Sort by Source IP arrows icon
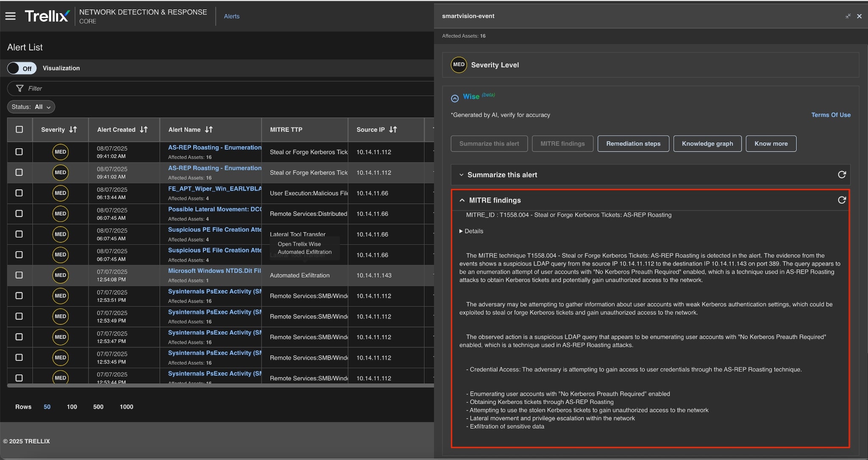This screenshot has width=868, height=460. click(393, 130)
